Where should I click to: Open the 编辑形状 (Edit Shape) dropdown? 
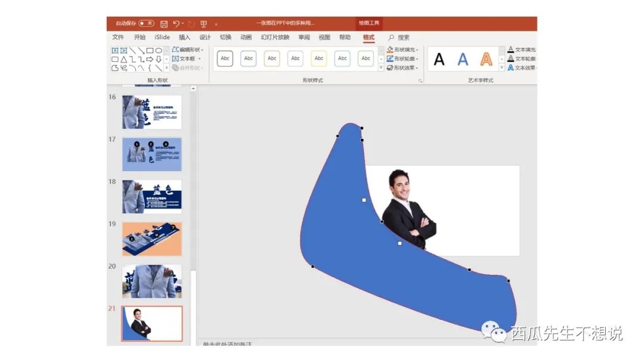(187, 49)
